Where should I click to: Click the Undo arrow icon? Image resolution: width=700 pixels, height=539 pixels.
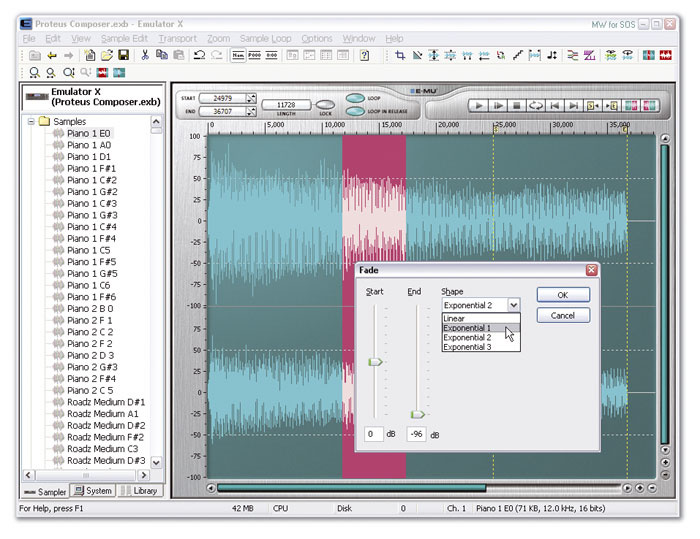click(x=200, y=55)
